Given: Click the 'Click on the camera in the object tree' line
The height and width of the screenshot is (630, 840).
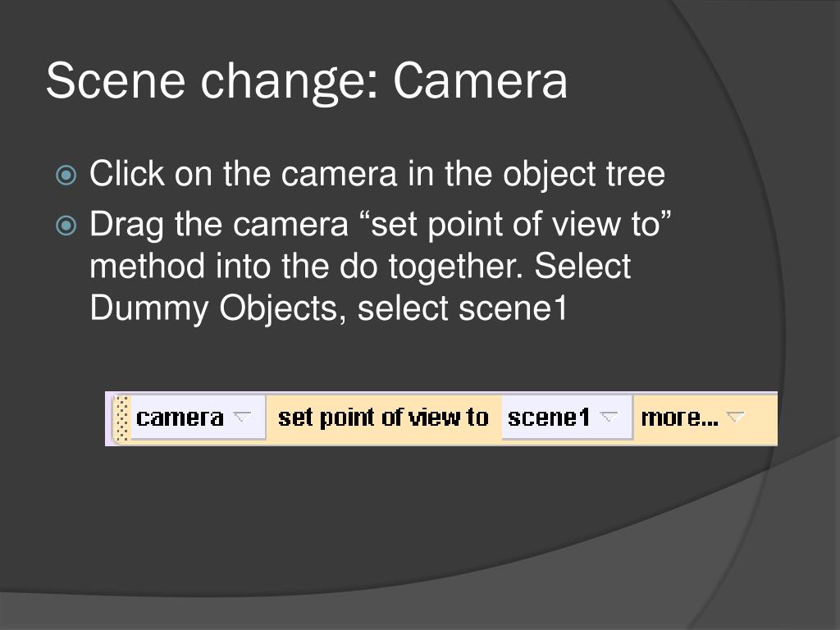Looking at the screenshot, I should 377,174.
